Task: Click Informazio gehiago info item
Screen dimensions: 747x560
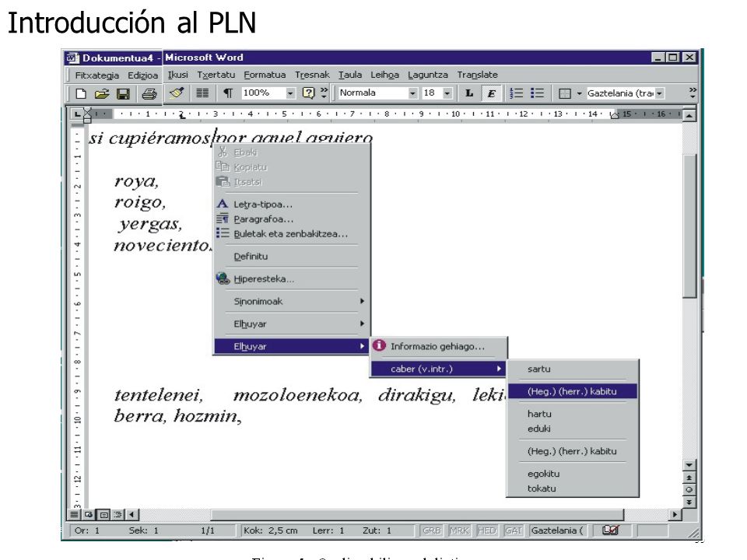Action: coord(438,346)
